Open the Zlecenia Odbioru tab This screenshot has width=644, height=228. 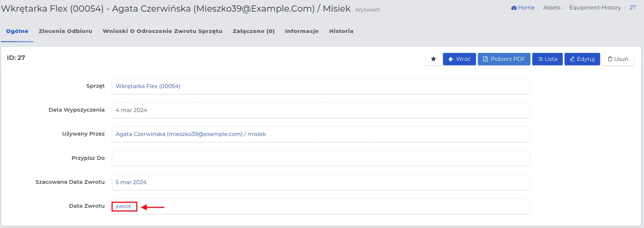click(65, 31)
